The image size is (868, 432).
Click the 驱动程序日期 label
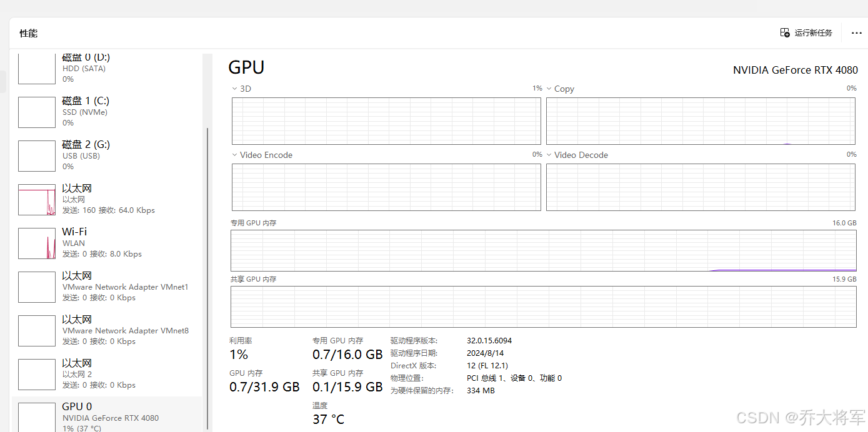pos(414,353)
